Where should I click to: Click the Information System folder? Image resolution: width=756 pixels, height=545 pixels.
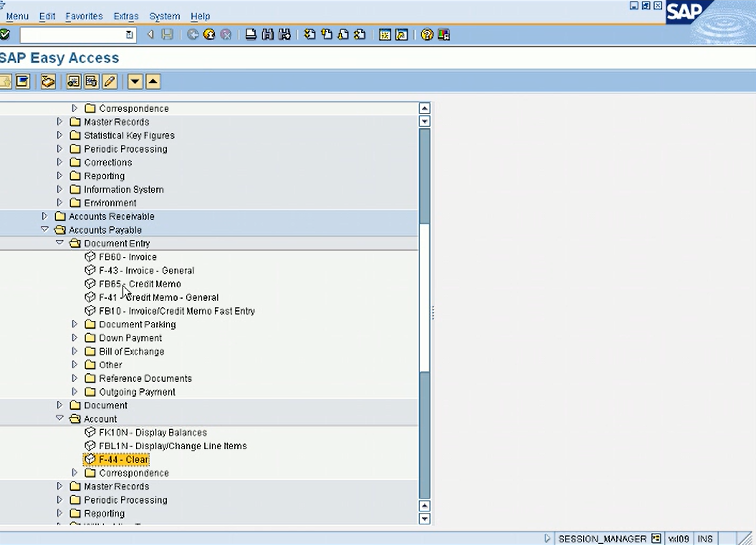123,190
